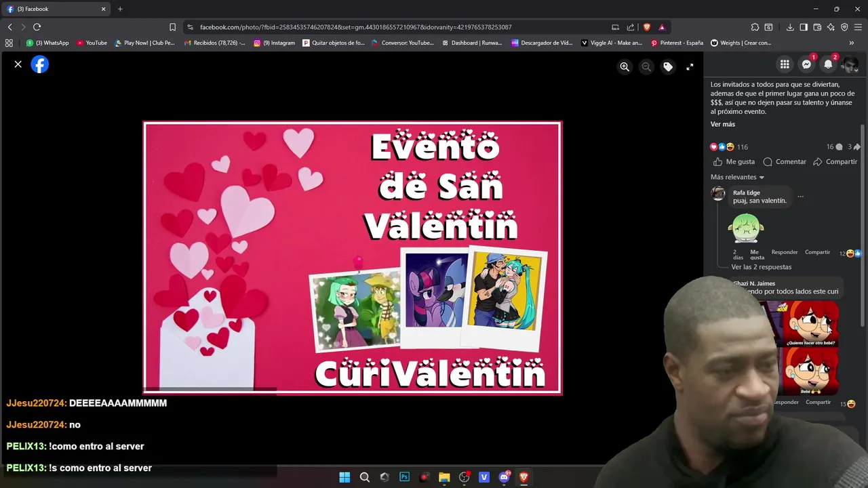Click the share icon in the address bar
This screenshot has width=868, height=488.
click(x=631, y=27)
